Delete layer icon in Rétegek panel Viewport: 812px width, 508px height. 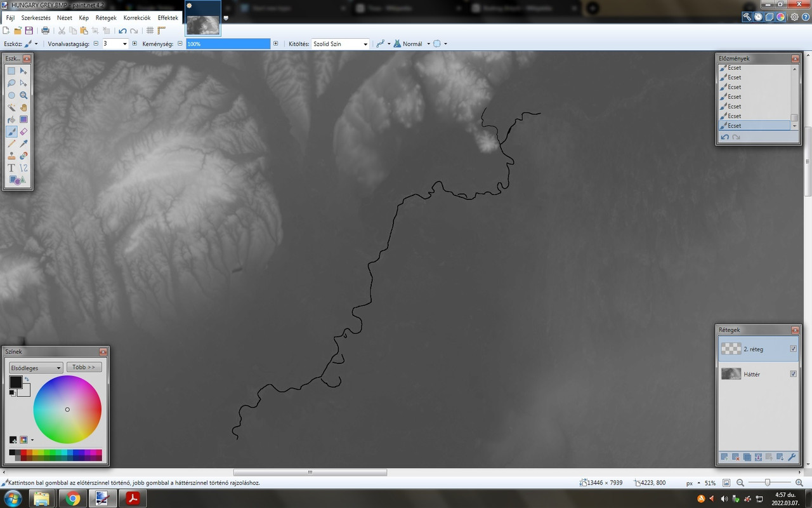point(736,457)
